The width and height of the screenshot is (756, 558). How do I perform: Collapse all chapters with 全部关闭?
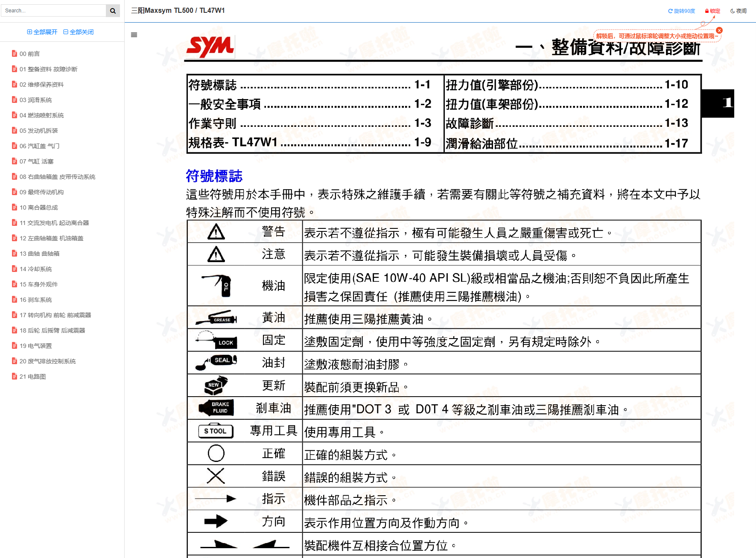pos(79,32)
